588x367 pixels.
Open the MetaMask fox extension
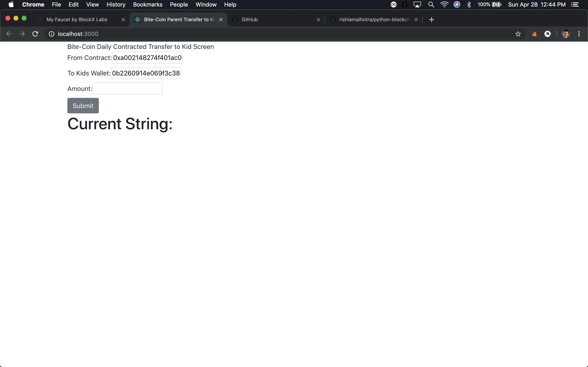coord(534,34)
